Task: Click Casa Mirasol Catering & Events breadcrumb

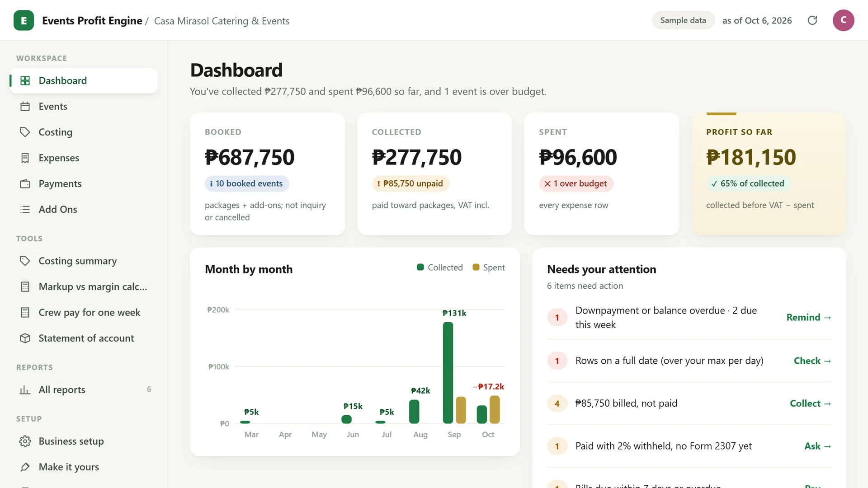Action: coord(222,21)
